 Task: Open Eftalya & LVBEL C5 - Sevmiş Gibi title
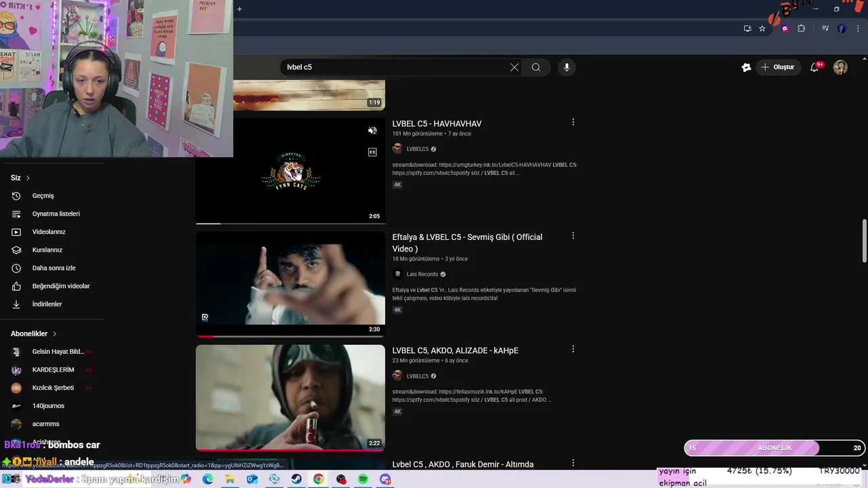(467, 243)
